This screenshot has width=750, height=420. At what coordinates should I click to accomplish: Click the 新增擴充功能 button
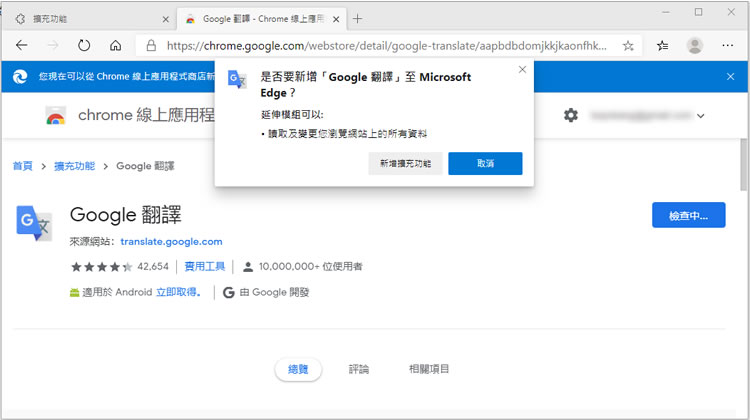[x=405, y=163]
